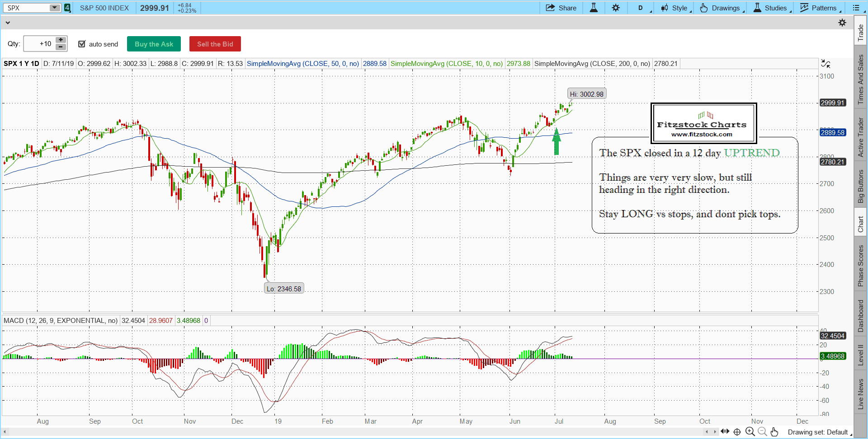Uncheck the auto send checkbox
868x439 pixels.
tap(82, 44)
